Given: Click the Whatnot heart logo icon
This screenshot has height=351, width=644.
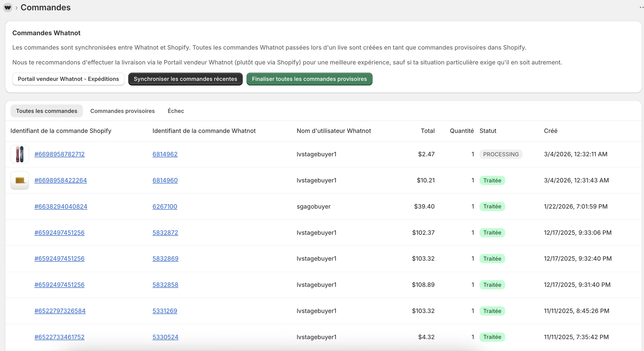Looking at the screenshot, I should (x=8, y=7).
